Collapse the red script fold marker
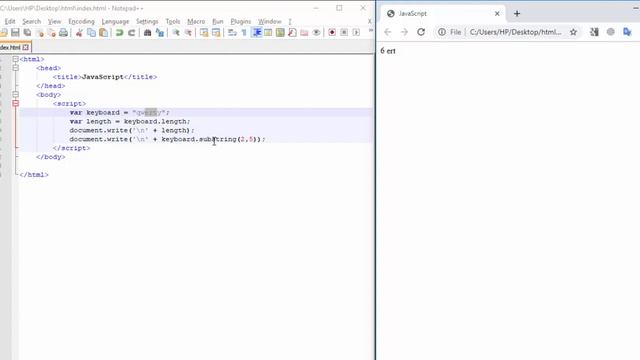 tap(16, 104)
